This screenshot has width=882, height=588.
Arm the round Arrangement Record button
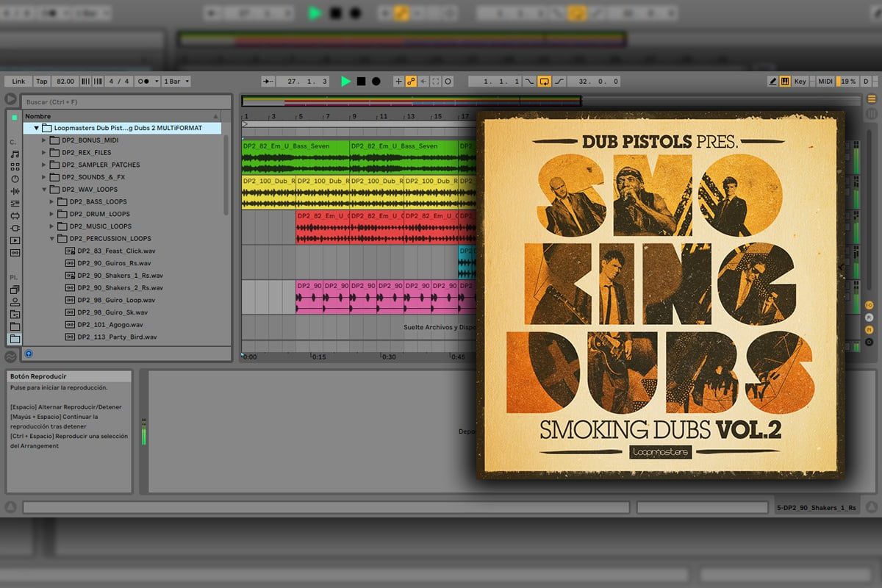click(376, 82)
